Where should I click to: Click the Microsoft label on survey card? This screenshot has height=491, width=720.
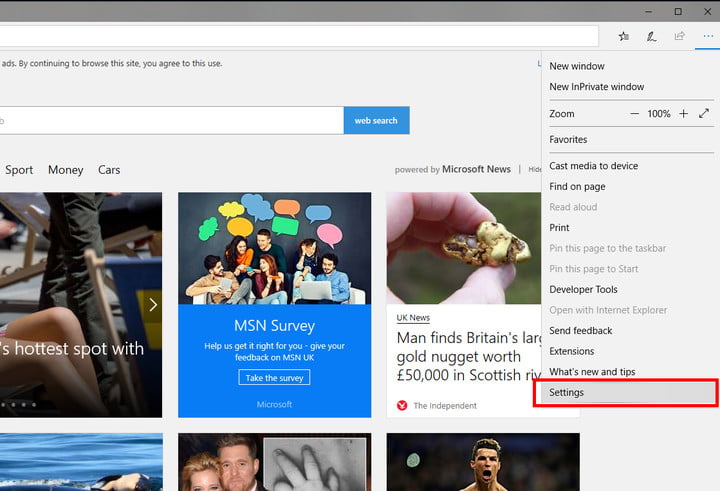(x=274, y=404)
